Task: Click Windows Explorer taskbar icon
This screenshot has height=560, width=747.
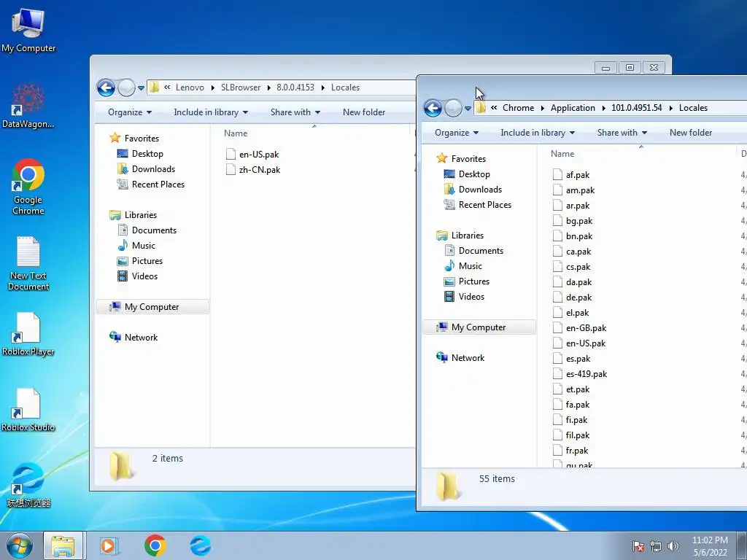Action: click(63, 545)
